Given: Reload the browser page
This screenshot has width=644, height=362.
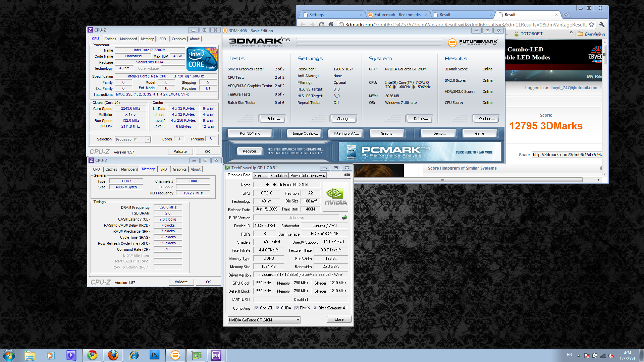Looking at the screenshot, I should coord(321,24).
